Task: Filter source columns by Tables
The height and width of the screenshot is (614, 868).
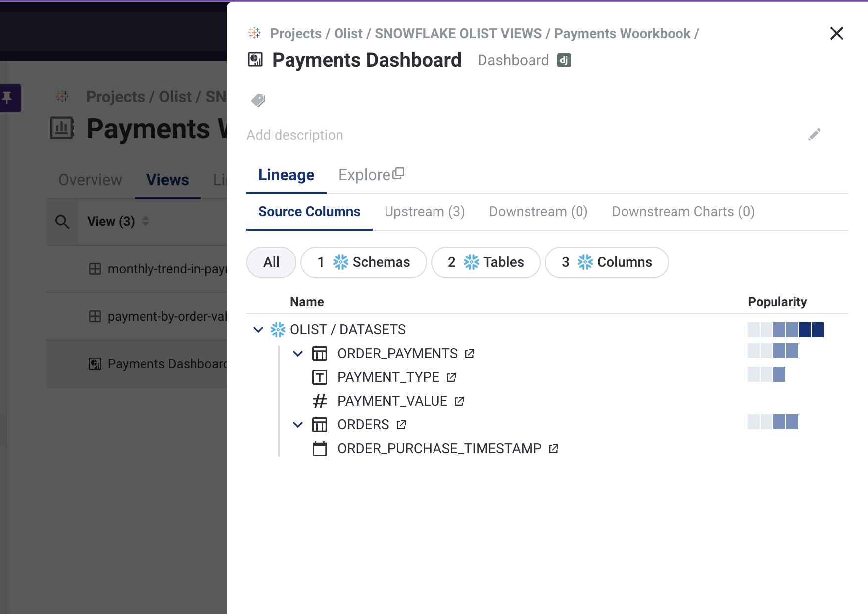Action: 485,262
